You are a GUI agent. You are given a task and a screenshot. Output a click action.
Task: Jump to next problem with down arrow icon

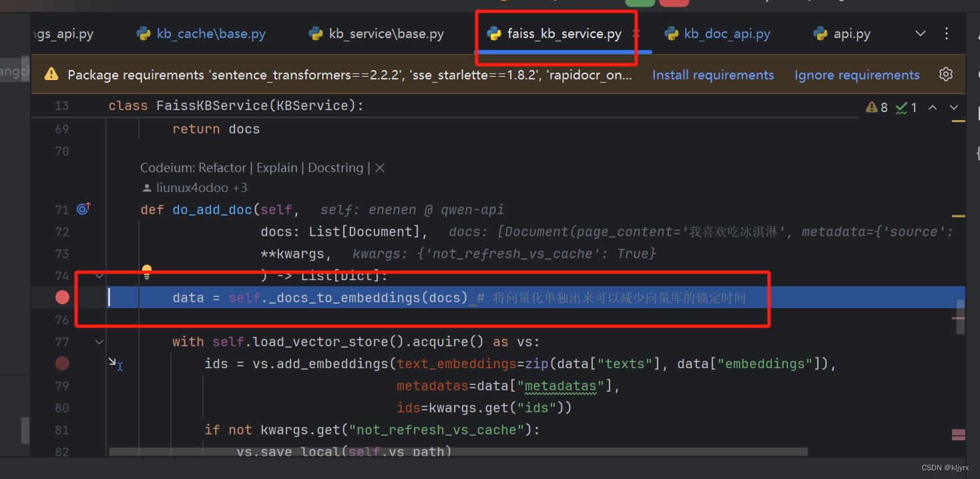pos(954,107)
